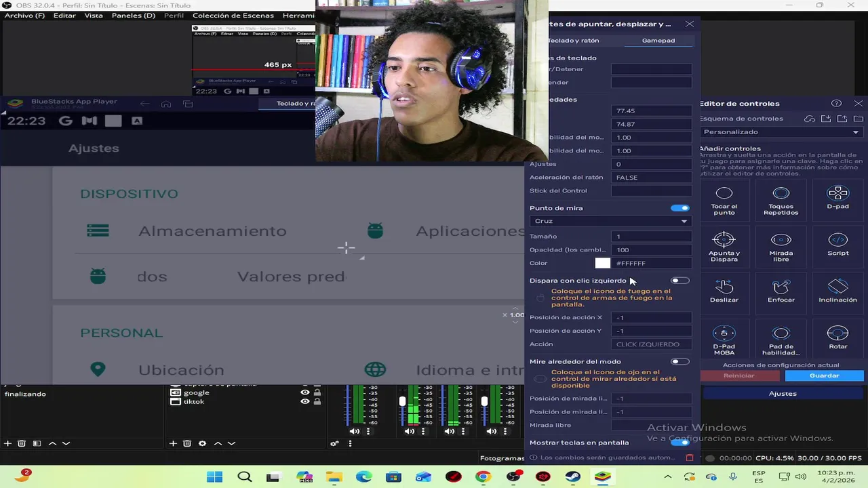Open BlueStacks from the taskbar
Screen dimensions: 868x488
click(602, 476)
